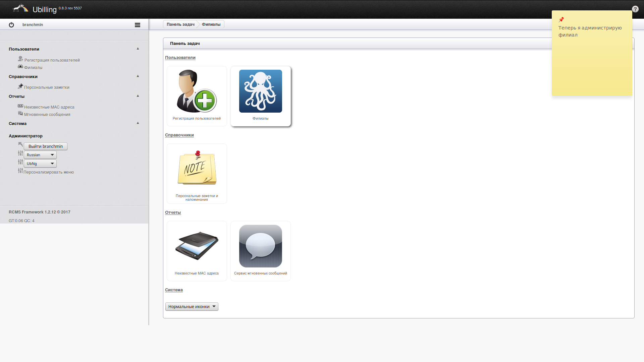
Task: Open the personal NOTE sticky icon
Action: click(197, 168)
